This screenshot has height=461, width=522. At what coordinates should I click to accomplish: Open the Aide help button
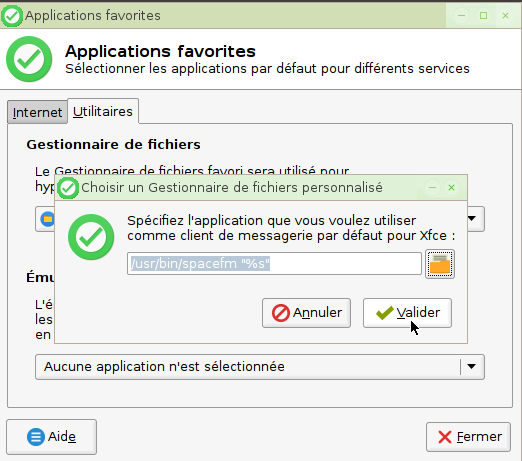pos(51,437)
